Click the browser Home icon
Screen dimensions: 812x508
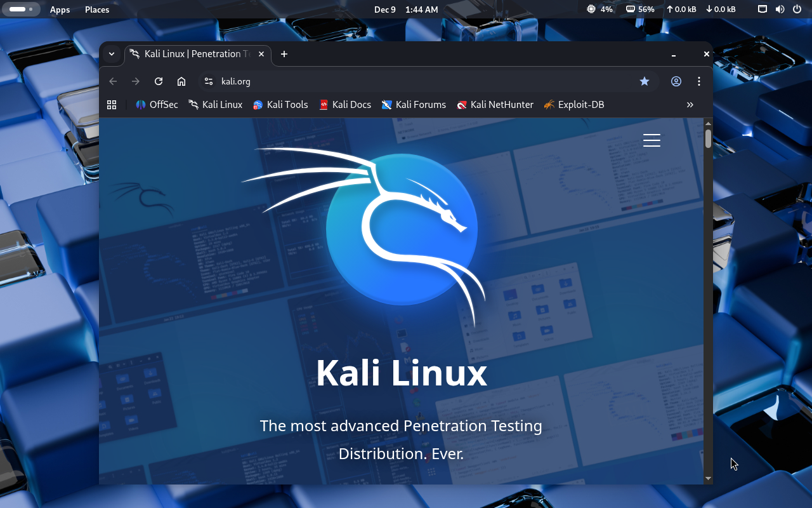[181, 81]
